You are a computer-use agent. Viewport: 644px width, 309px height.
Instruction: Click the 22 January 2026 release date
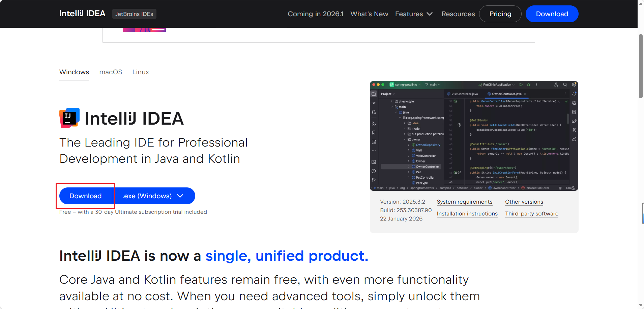[401, 219]
